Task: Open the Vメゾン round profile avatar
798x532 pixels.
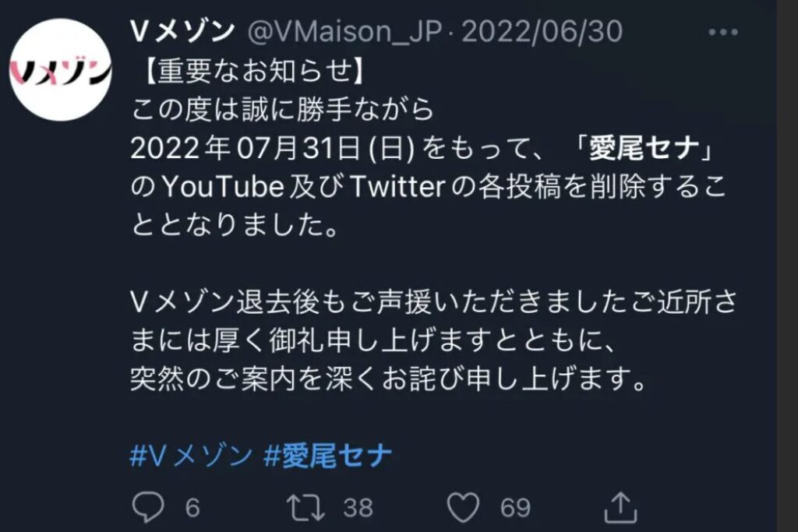Action: [61, 69]
